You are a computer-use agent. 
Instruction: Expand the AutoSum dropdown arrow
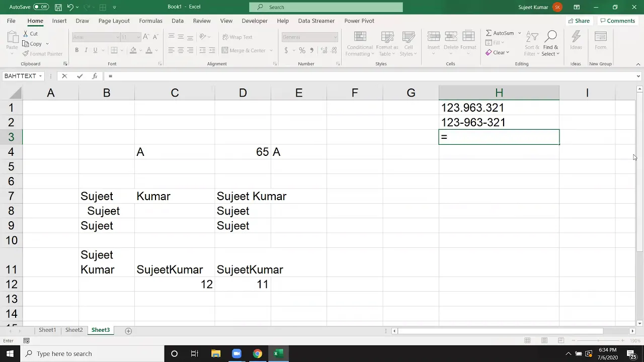519,33
